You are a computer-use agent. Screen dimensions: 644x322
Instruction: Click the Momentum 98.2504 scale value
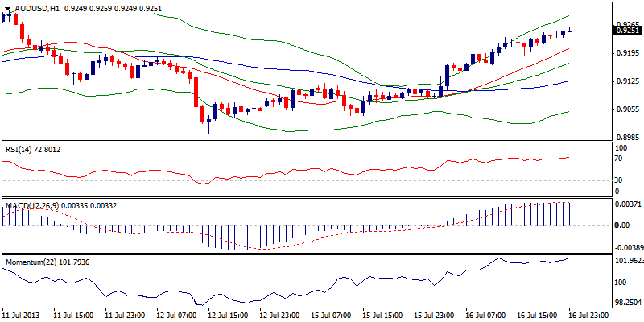(627, 302)
